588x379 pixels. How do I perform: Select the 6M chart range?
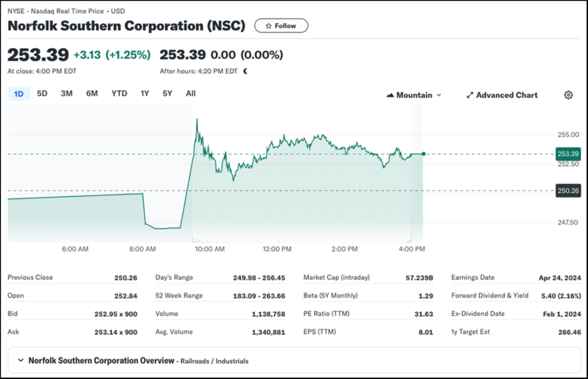[x=92, y=94]
